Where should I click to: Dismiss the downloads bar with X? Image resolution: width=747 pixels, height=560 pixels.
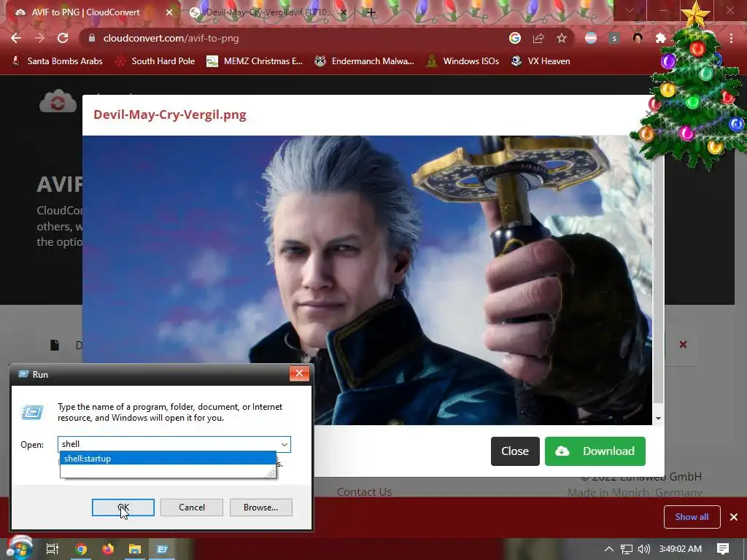click(734, 517)
